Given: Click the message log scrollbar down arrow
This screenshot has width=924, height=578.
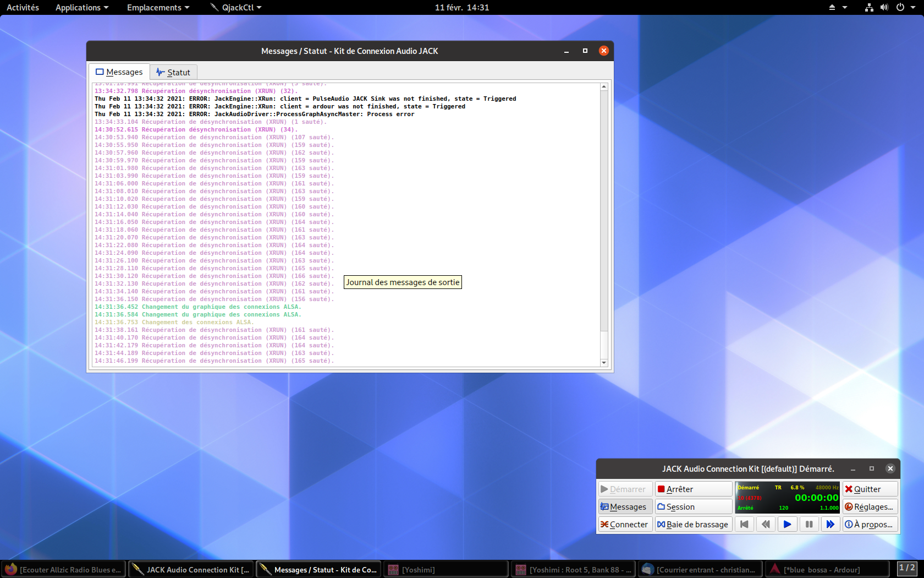Looking at the screenshot, I should pyautogui.click(x=604, y=363).
